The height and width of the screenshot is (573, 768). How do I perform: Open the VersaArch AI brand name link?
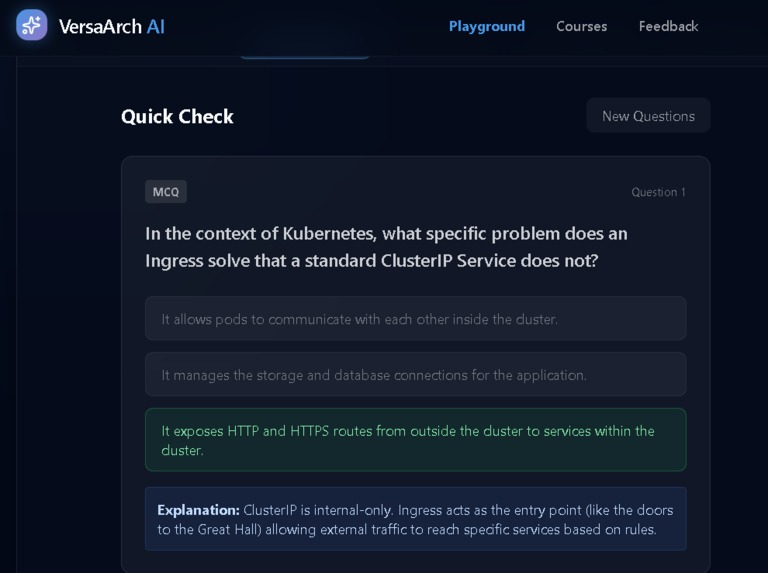(x=112, y=26)
